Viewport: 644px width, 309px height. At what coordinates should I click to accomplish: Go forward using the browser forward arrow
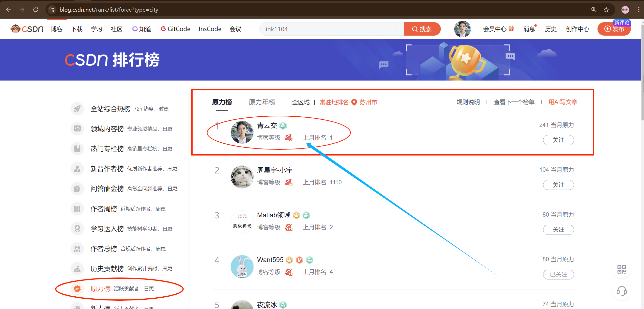22,10
